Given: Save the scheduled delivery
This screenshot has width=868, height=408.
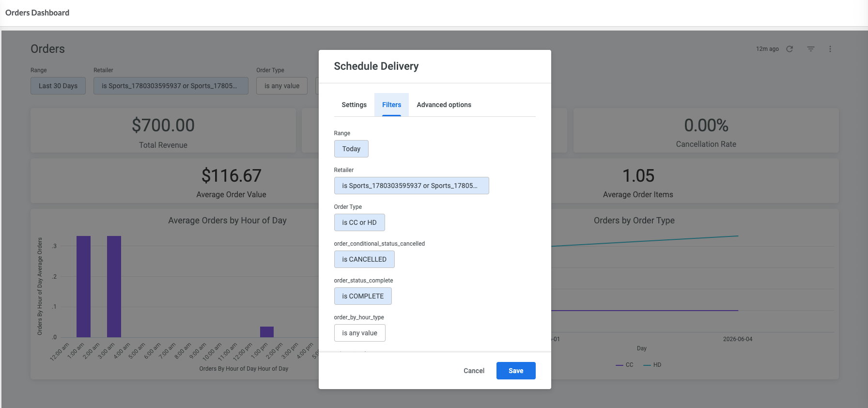Looking at the screenshot, I should pos(516,371).
